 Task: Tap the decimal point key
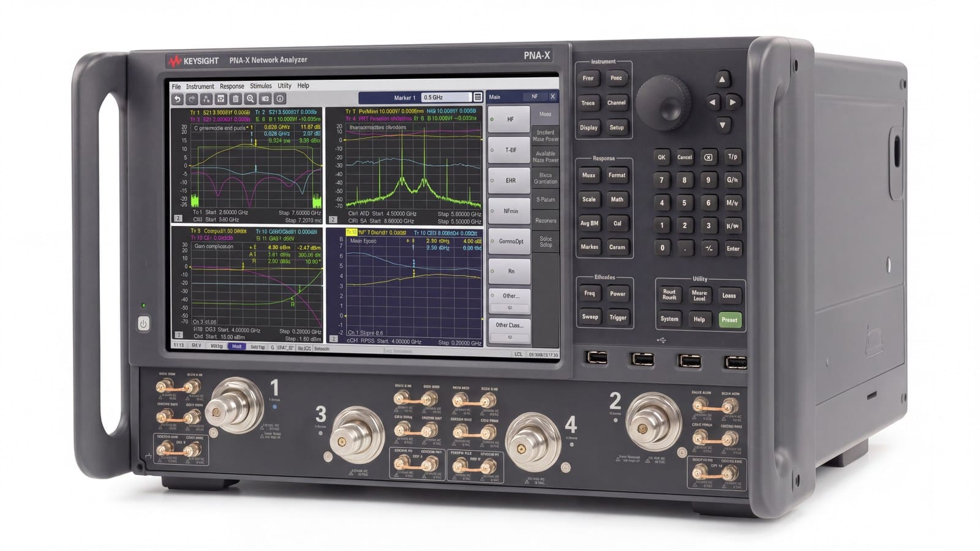pyautogui.click(x=685, y=248)
